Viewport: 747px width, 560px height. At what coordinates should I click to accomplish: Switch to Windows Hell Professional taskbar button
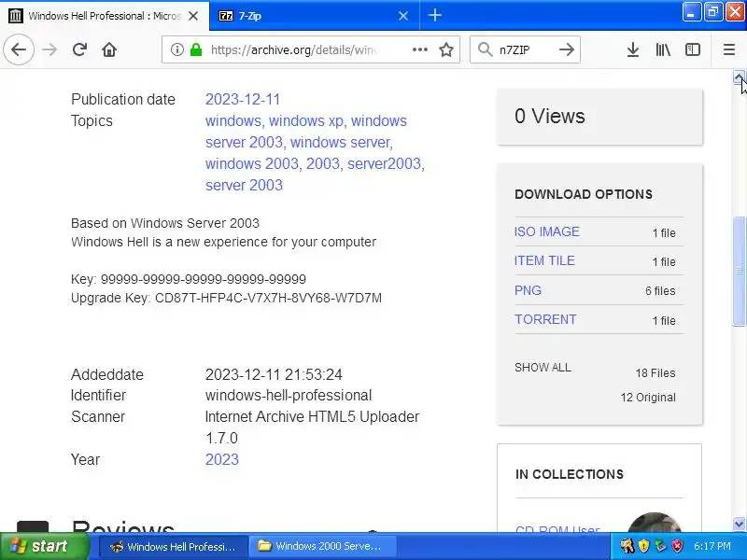coord(174,547)
